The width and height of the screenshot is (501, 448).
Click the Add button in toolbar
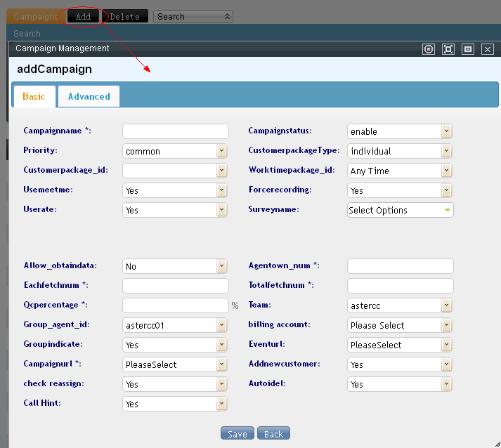(83, 16)
